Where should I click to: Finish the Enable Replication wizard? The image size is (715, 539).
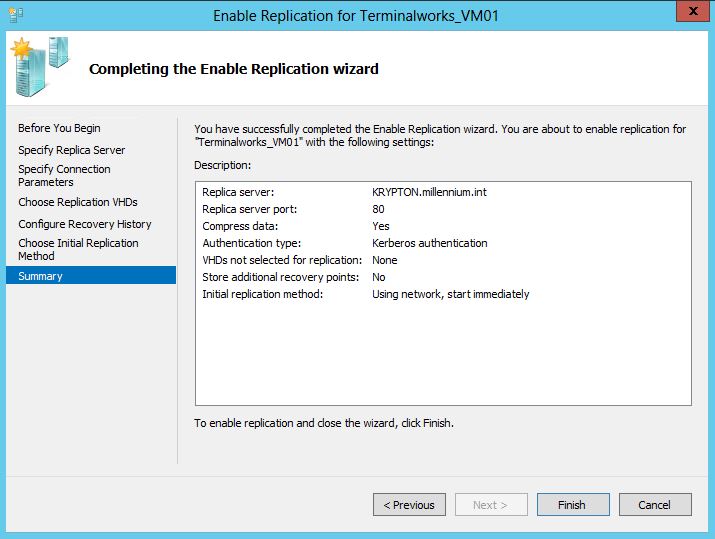click(x=573, y=505)
